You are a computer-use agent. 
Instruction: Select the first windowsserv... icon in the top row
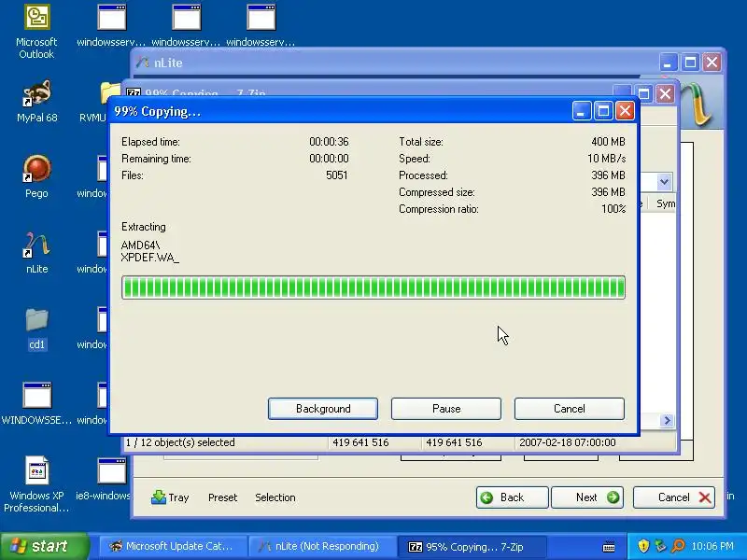[x=111, y=25]
